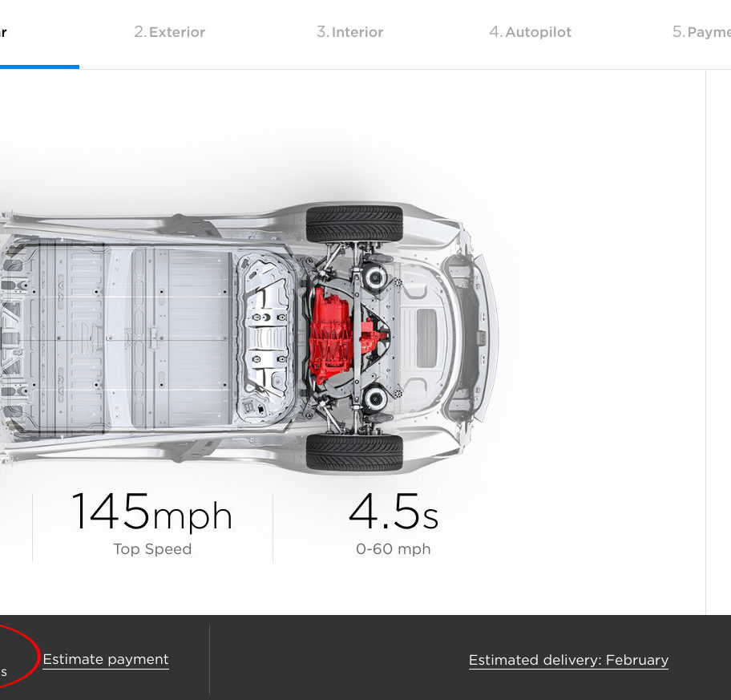731x700 pixels.
Task: Click the red motor in chassis image
Action: [x=345, y=336]
